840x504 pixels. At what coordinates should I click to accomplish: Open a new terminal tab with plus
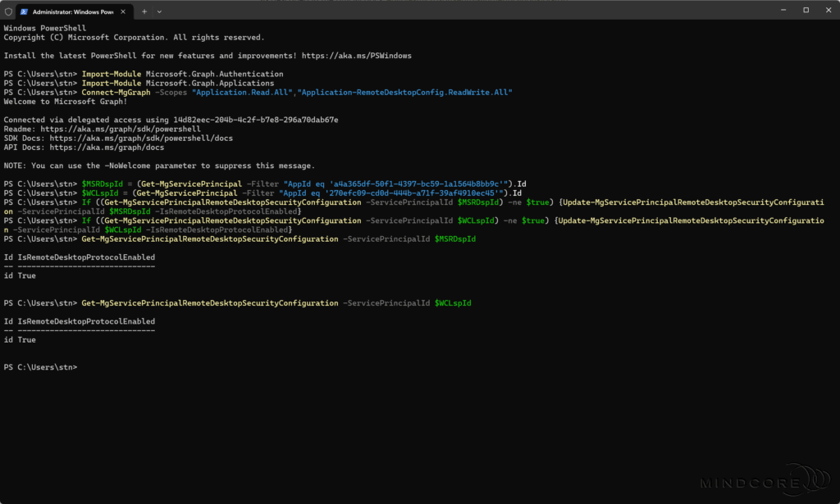[144, 11]
